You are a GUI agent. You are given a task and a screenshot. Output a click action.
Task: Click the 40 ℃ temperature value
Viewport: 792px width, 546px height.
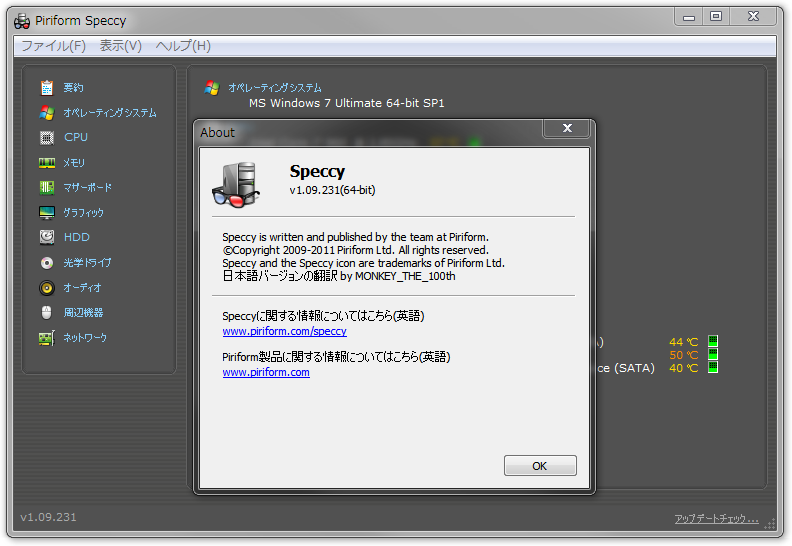683,368
